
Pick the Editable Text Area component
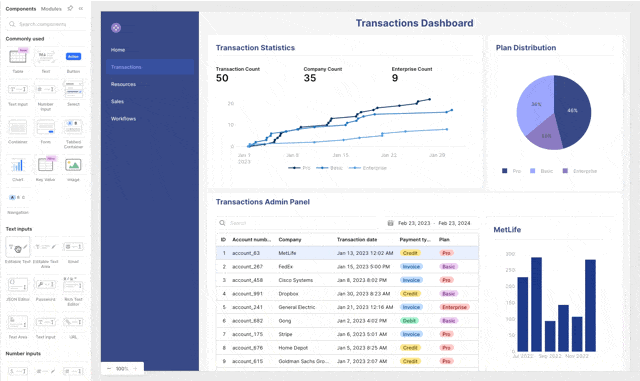pos(46,247)
